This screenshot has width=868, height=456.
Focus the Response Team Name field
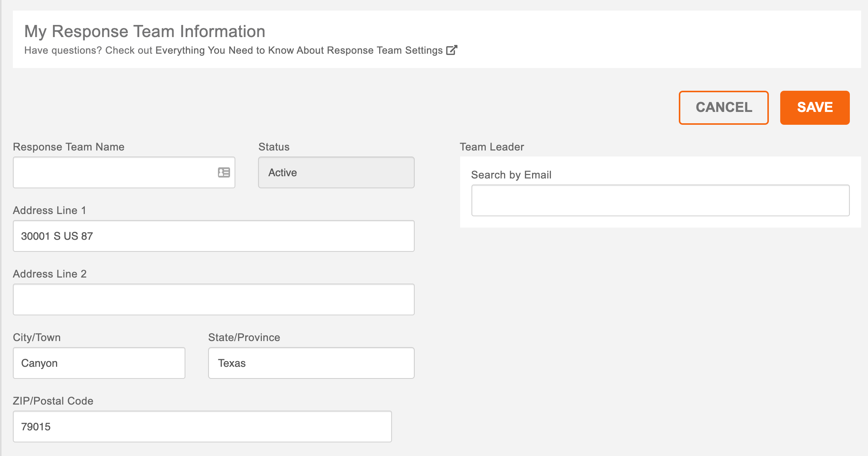[x=114, y=172]
